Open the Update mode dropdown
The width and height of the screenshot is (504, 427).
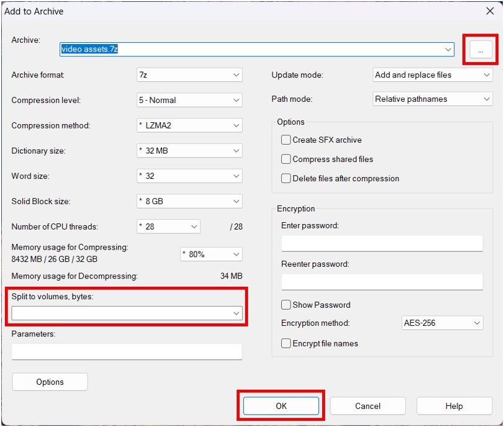[x=433, y=75]
